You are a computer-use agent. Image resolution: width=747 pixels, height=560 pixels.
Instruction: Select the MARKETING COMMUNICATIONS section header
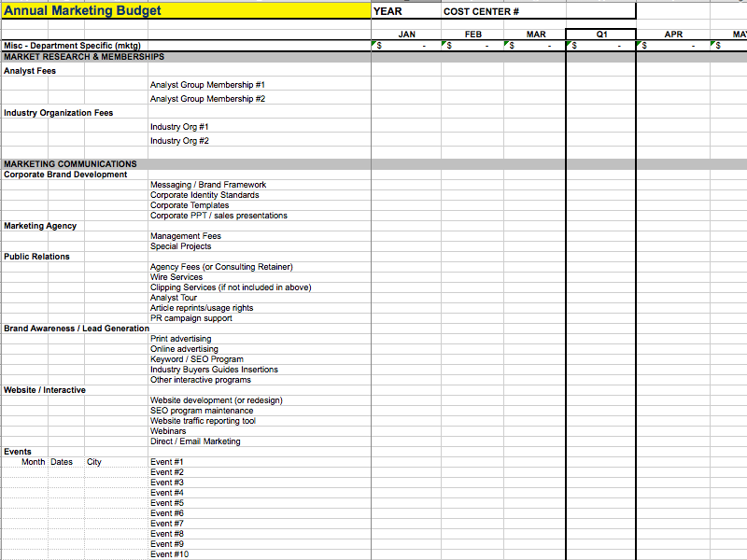[70, 164]
